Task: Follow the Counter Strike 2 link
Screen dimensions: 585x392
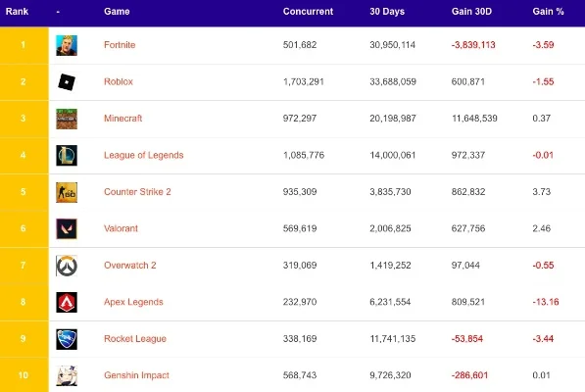Action: click(x=137, y=192)
